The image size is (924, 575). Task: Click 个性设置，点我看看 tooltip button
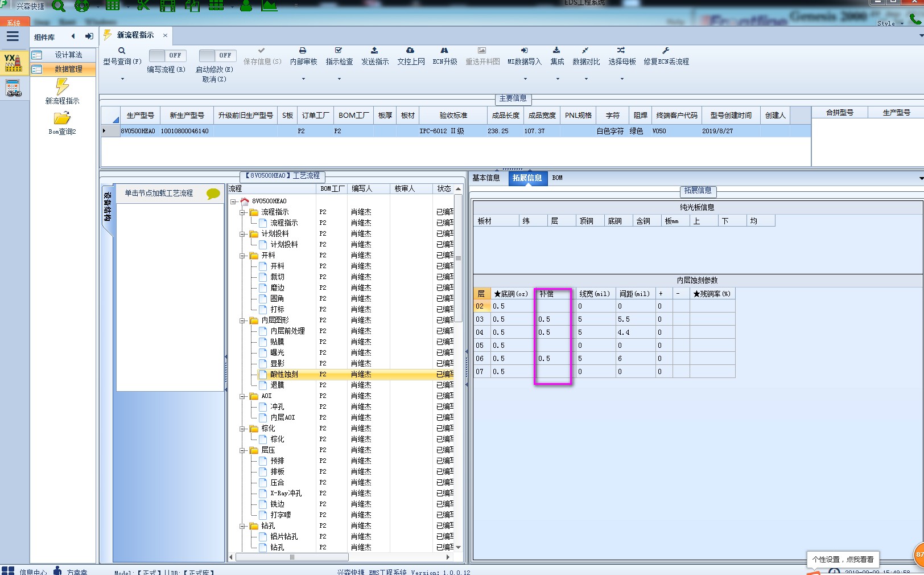coord(843,559)
